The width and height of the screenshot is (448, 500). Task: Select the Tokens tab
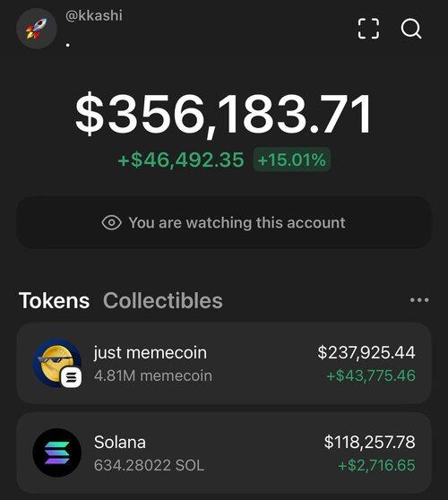click(54, 301)
